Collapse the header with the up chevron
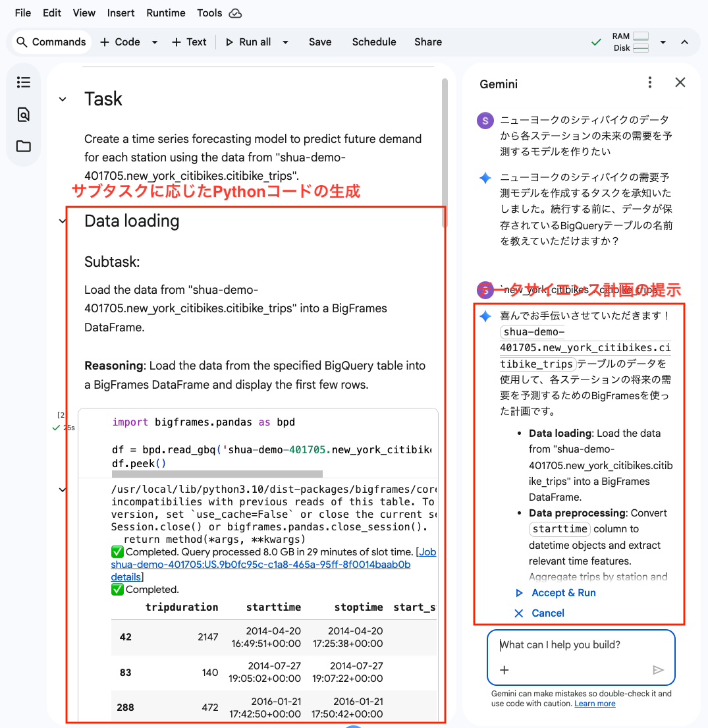708x728 pixels. (x=684, y=42)
